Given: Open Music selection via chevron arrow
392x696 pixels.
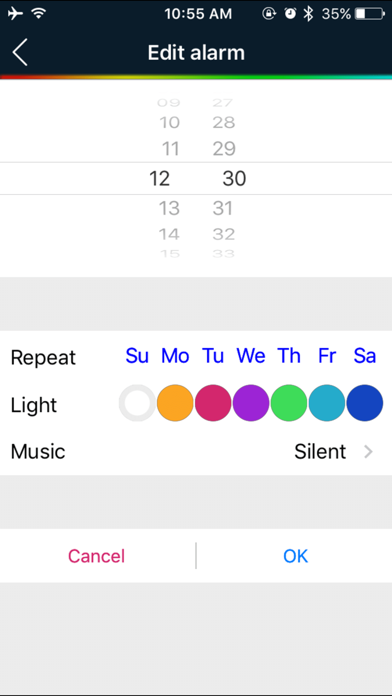Looking at the screenshot, I should pyautogui.click(x=368, y=452).
